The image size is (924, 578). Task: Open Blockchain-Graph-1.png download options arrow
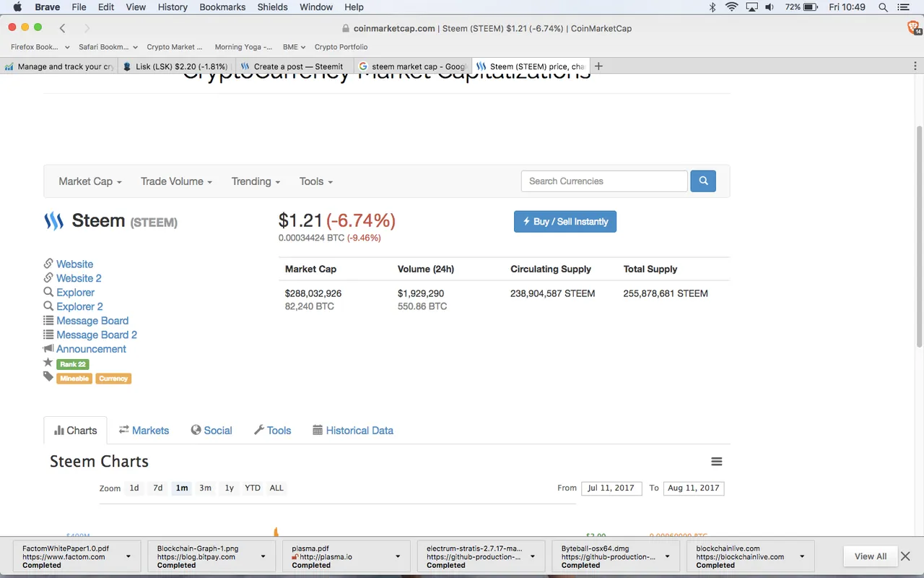[263, 556]
